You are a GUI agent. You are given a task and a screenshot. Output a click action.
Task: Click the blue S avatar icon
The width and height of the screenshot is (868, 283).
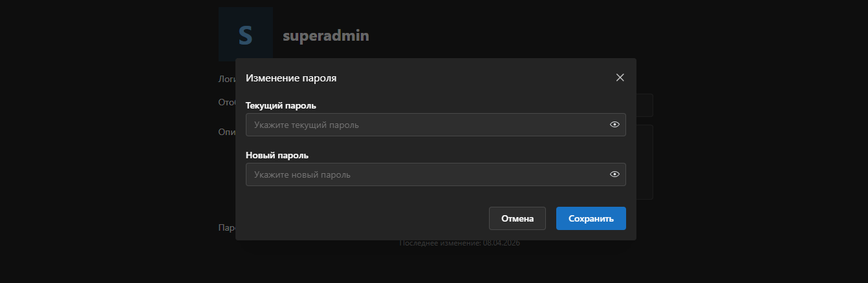[x=245, y=34]
